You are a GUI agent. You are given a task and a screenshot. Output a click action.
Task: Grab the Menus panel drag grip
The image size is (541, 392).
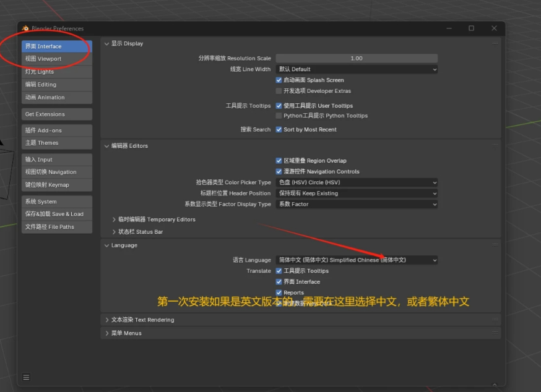coord(495,333)
